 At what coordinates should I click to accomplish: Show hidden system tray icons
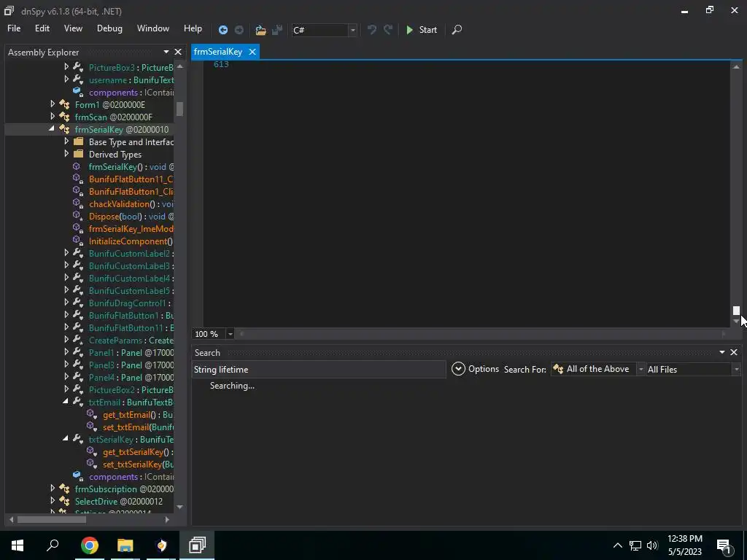(x=617, y=545)
